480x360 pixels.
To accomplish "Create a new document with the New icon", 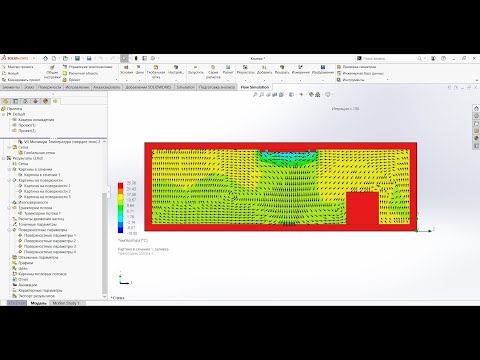I will pos(54,58).
